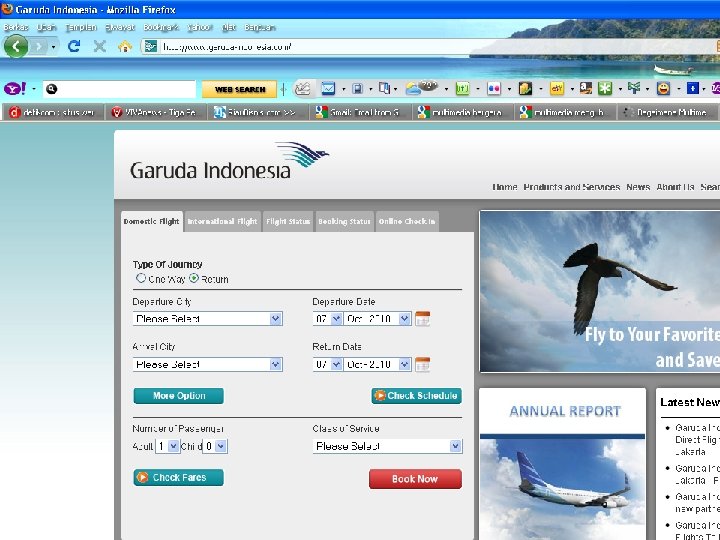720x540 pixels.
Task: Open the Return Date calendar picker icon
Action: coord(422,364)
